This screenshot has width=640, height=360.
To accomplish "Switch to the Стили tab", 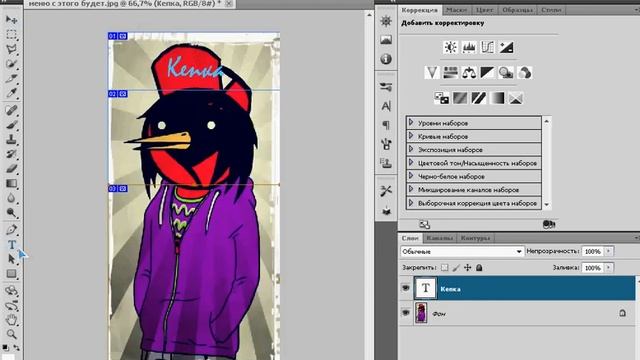I will coord(551,10).
